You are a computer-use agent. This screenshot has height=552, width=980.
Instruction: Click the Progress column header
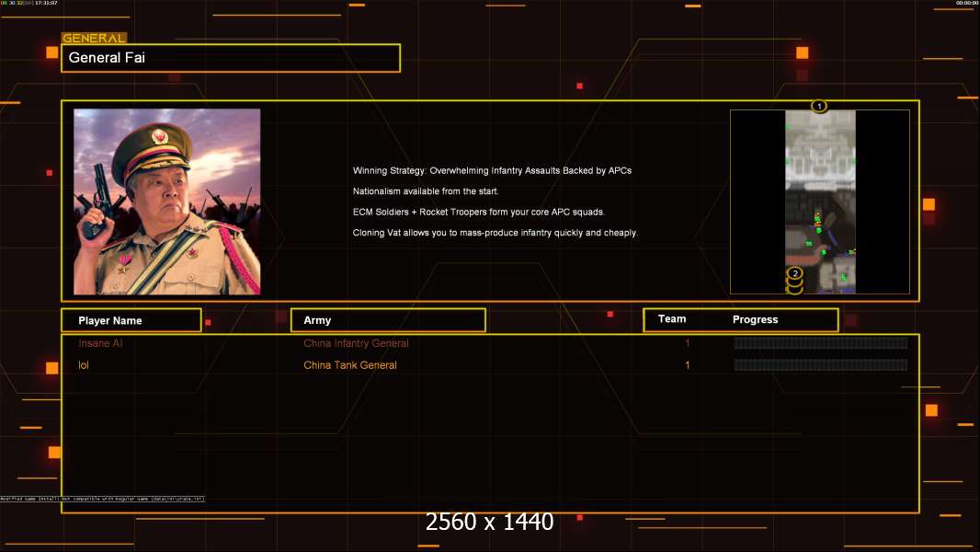pos(755,319)
